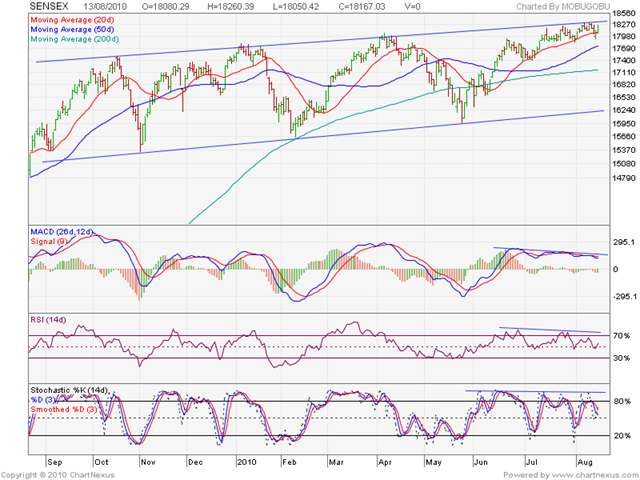The image size is (640, 480).
Task: Click price axis value 17110
Action: click(x=623, y=73)
